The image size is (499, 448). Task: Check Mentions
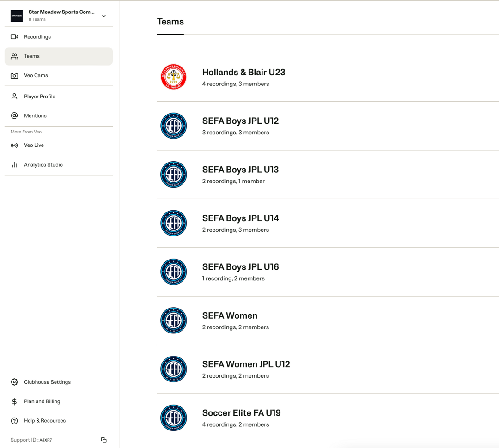tap(35, 115)
